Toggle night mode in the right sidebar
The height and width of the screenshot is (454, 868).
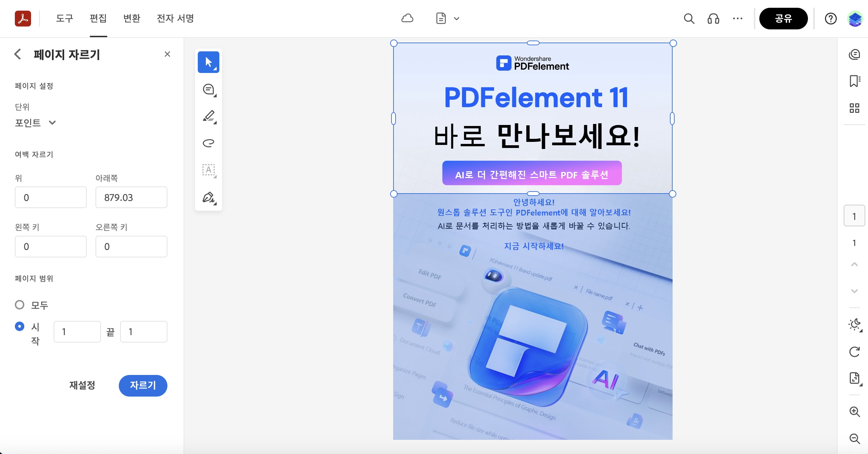(854, 325)
